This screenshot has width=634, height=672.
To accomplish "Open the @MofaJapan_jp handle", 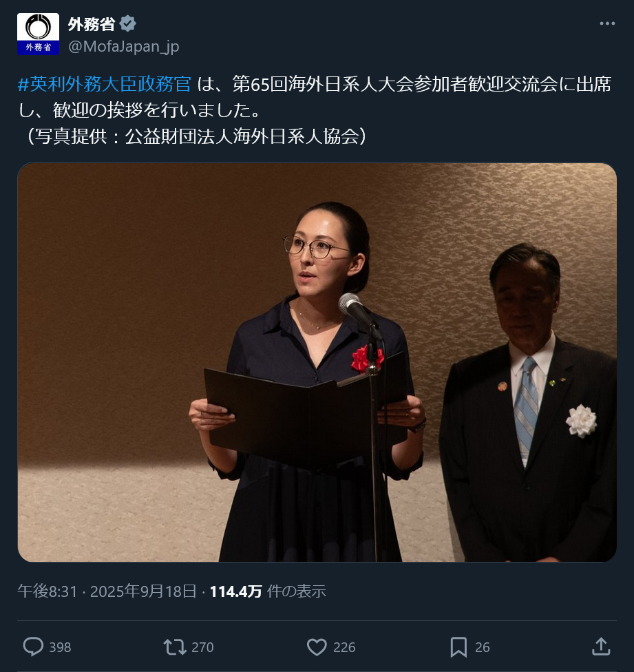I will [123, 46].
